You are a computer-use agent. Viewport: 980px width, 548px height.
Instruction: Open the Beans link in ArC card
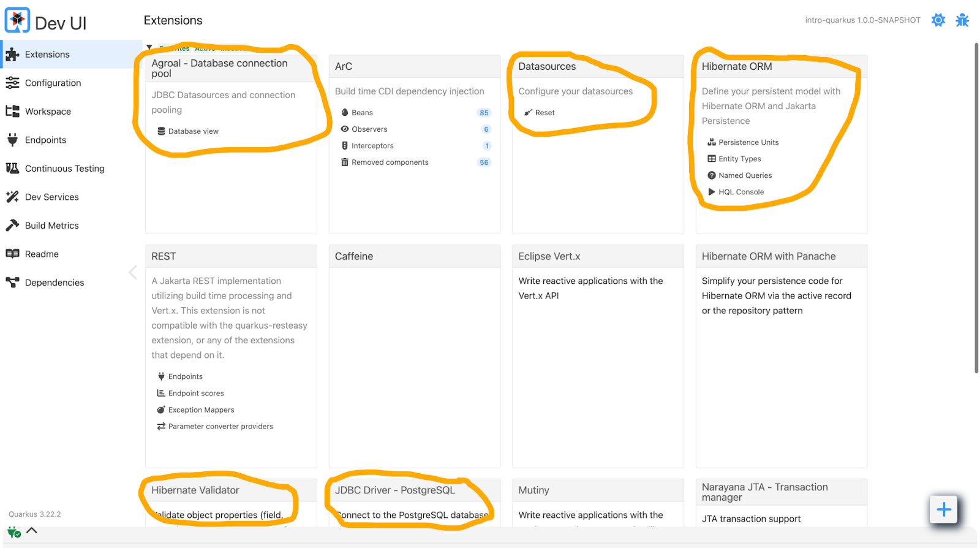click(362, 113)
